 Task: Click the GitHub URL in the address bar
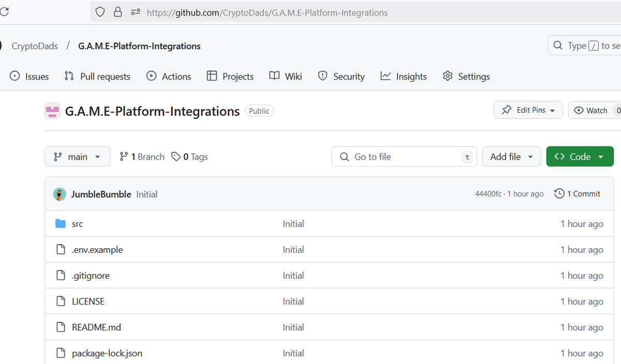pos(267,12)
